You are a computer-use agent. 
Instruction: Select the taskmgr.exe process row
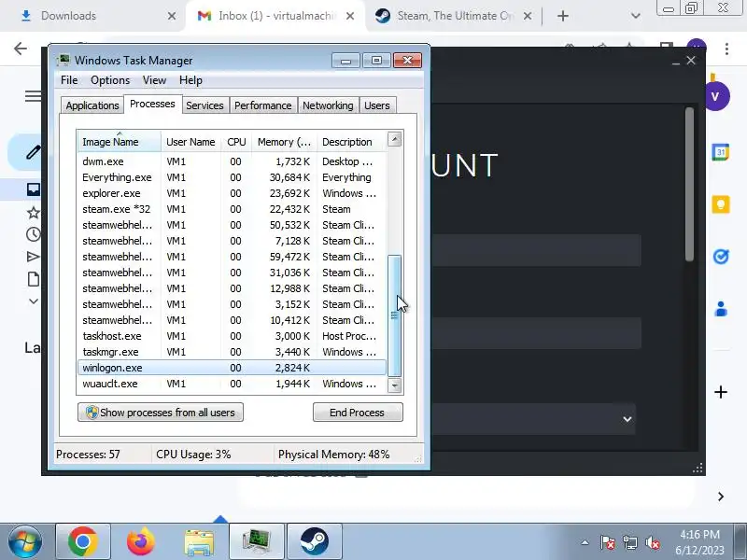click(232, 352)
